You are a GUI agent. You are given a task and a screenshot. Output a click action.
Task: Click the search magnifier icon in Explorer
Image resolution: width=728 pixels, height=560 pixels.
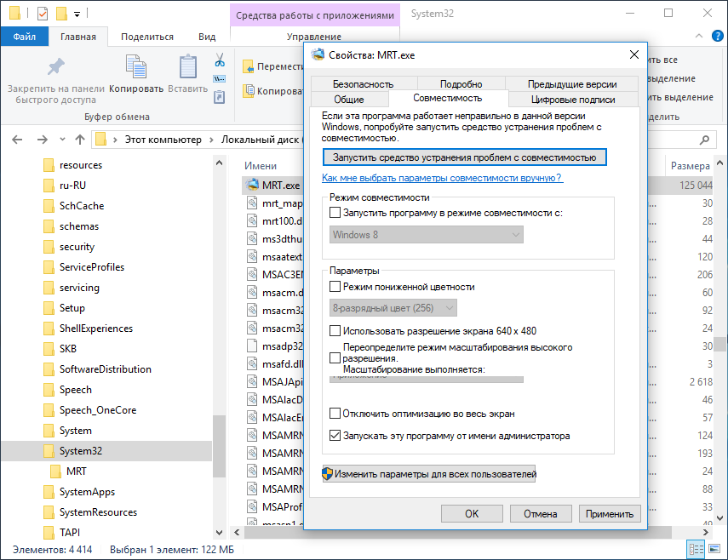705,140
